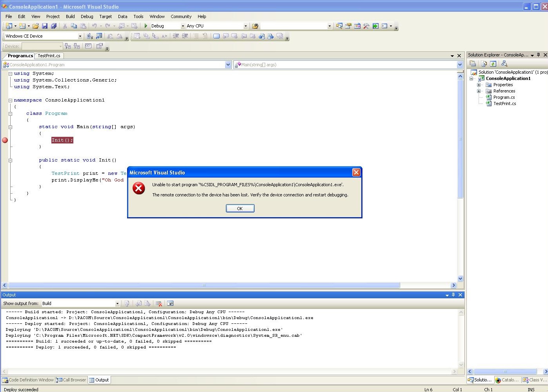Open the Debug configuration dropdown

click(x=183, y=26)
